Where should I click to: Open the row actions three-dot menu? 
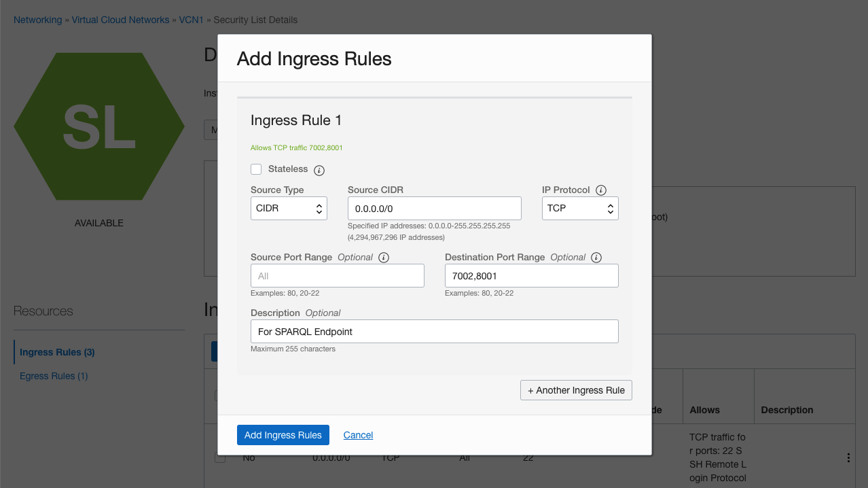tap(848, 458)
